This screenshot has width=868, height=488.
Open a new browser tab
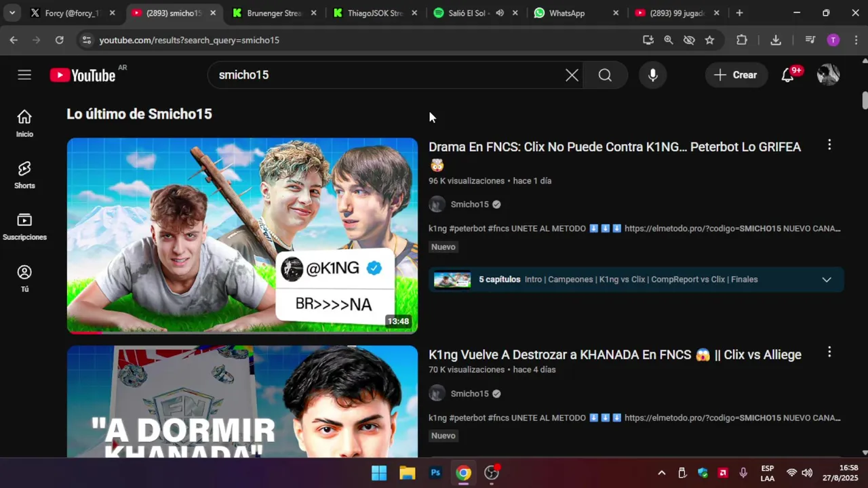[x=739, y=13]
